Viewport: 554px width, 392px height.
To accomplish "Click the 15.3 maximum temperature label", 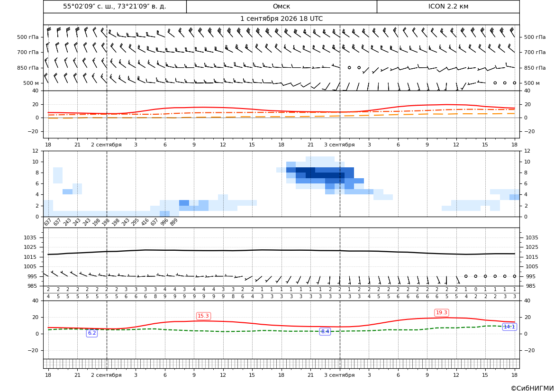I will pyautogui.click(x=203, y=316).
